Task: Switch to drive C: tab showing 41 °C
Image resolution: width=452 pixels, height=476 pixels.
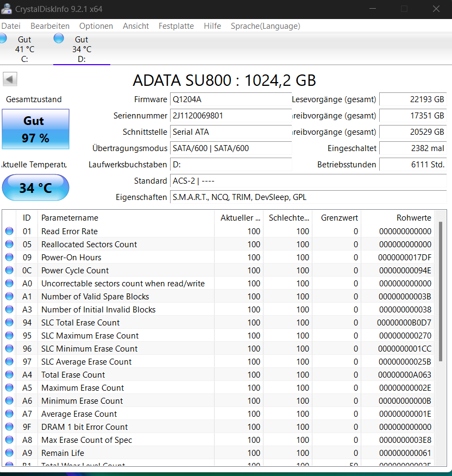Action: pos(24,49)
